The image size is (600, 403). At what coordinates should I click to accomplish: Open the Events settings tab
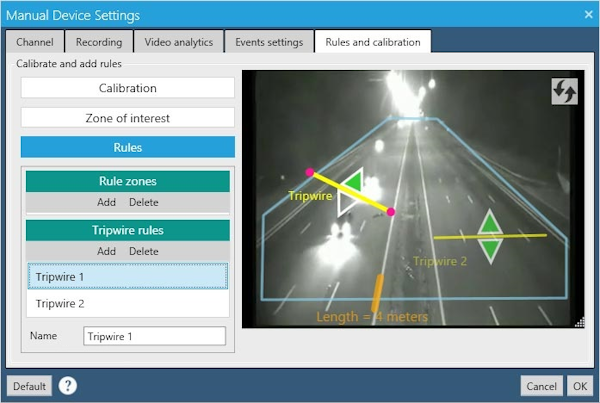point(269,42)
